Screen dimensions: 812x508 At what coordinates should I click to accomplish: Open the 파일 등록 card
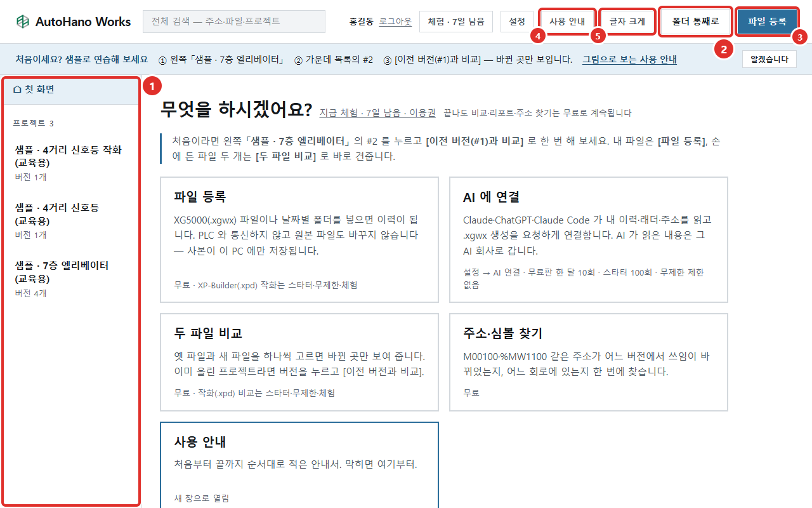click(299, 239)
